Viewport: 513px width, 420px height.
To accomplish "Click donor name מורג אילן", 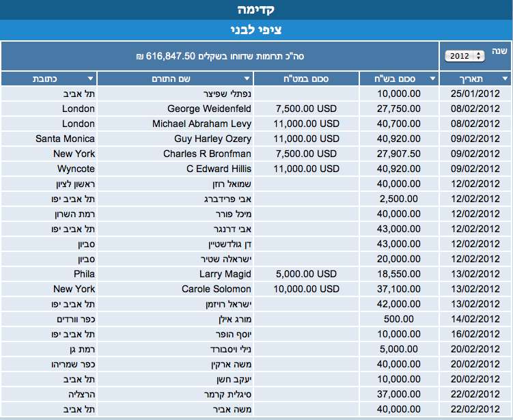I will tap(235, 319).
